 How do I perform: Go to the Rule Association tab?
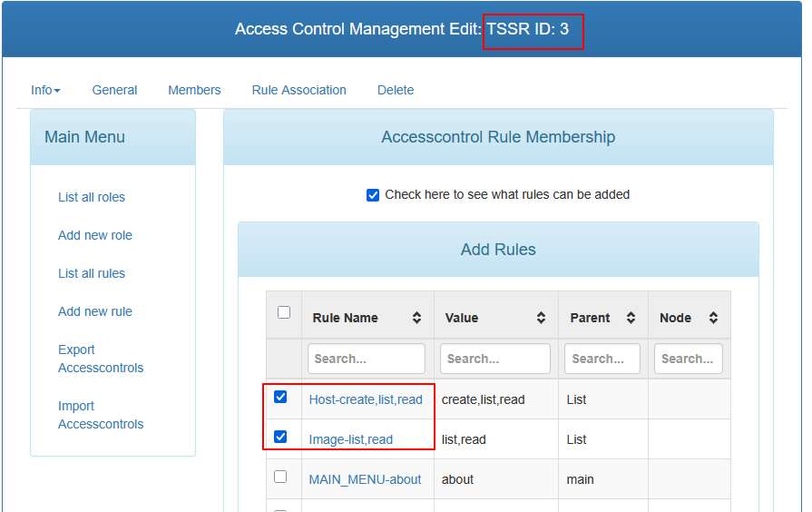click(298, 90)
